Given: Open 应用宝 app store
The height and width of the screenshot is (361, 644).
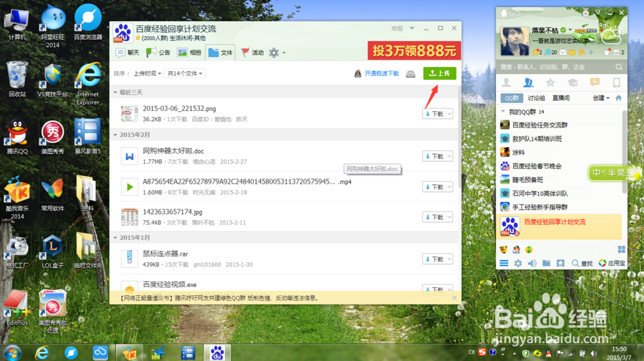Looking at the screenshot, I should pyautogui.click(x=612, y=263).
